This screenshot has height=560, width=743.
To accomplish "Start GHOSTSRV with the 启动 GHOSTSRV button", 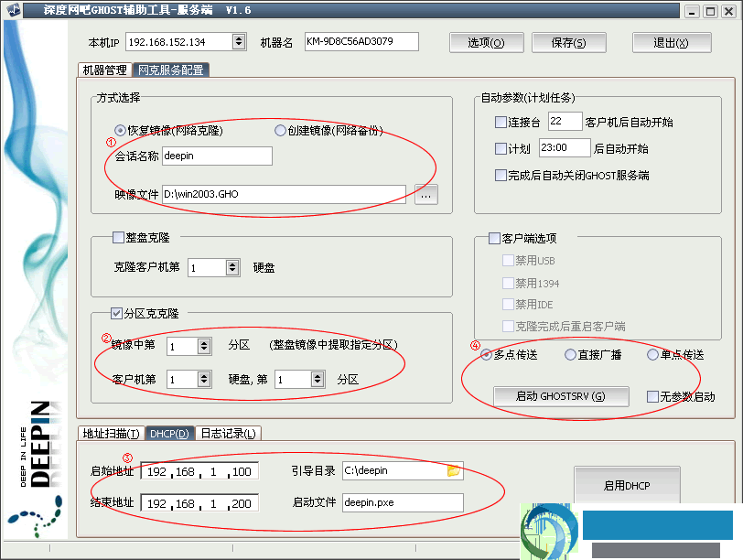I will coord(561,396).
